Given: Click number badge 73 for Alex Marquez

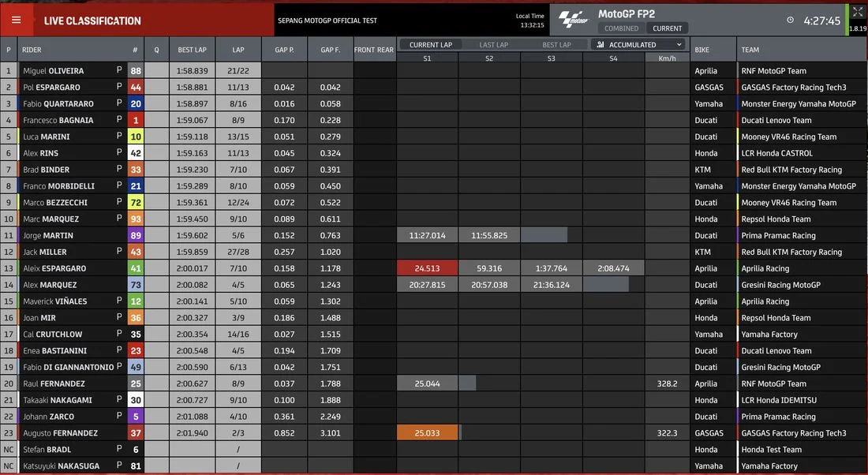Looking at the screenshot, I should (136, 285).
